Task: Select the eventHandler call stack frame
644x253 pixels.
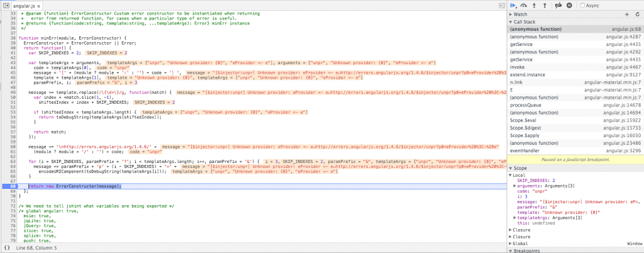Action: (575, 151)
